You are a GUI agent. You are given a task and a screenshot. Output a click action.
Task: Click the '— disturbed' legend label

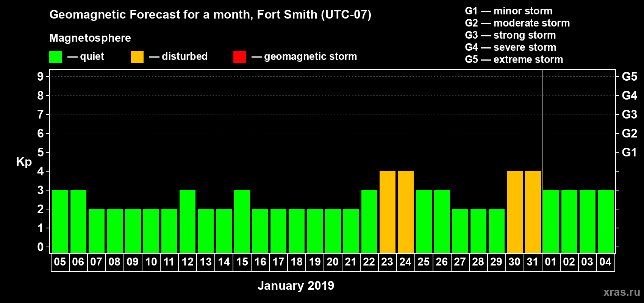(178, 56)
